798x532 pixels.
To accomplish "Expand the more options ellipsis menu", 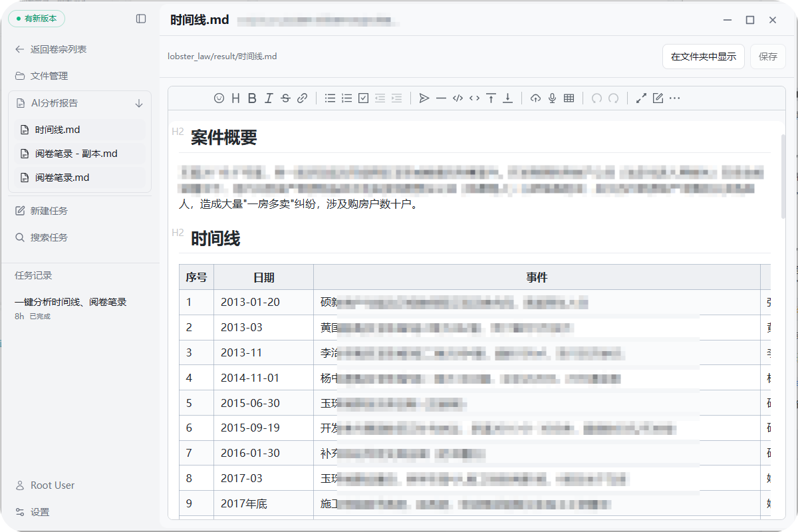I will (674, 98).
